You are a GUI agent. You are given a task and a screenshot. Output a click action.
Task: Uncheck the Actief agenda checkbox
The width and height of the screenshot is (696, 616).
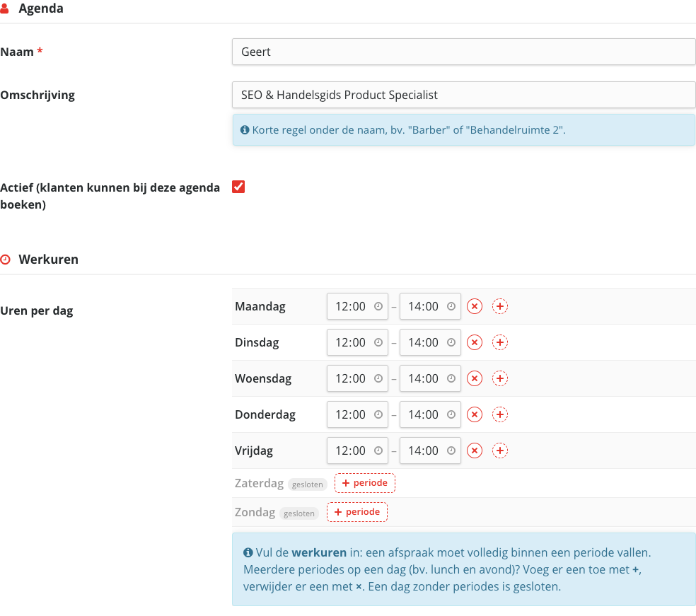238,187
